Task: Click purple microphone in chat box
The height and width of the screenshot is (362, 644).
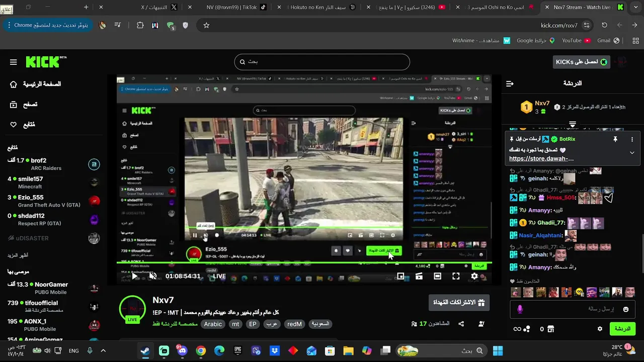Action: tap(520, 309)
